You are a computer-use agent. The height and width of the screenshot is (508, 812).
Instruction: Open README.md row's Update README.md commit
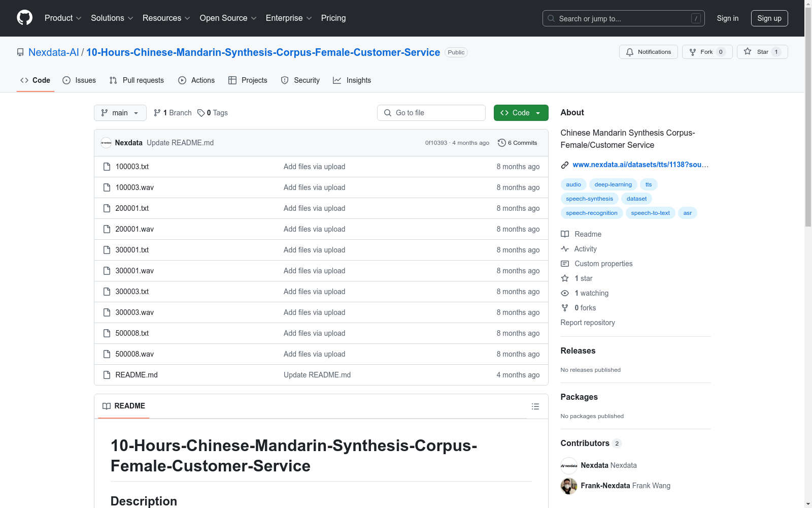(317, 375)
